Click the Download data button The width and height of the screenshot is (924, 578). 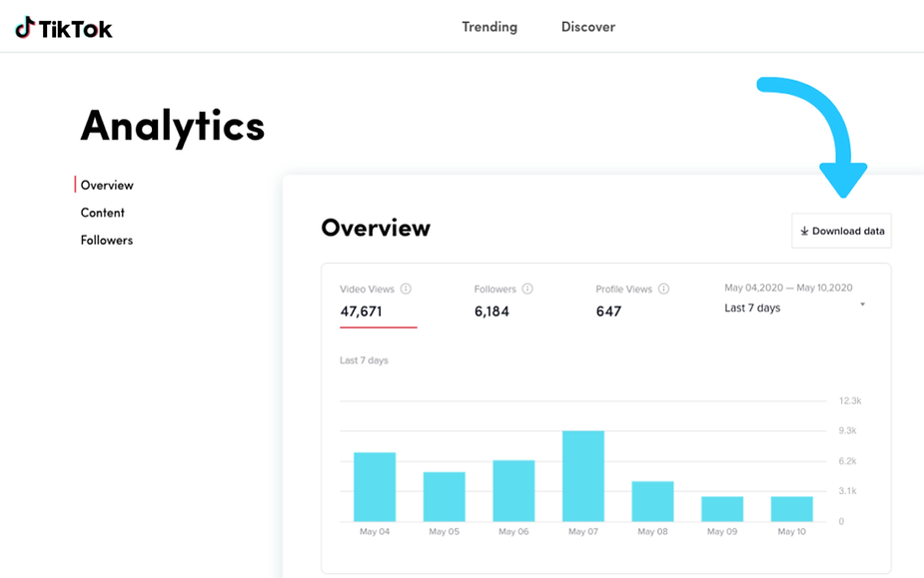[841, 231]
